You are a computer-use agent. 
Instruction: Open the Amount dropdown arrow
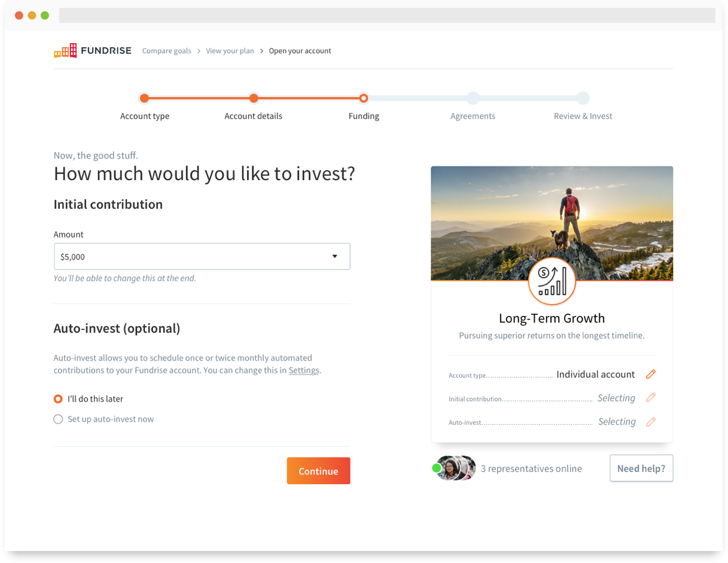pyautogui.click(x=335, y=257)
